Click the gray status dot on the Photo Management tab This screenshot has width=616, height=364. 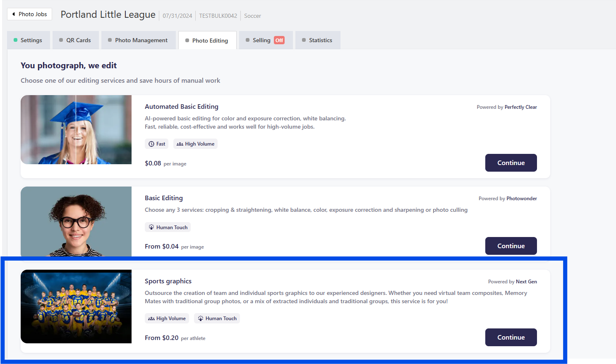point(110,40)
